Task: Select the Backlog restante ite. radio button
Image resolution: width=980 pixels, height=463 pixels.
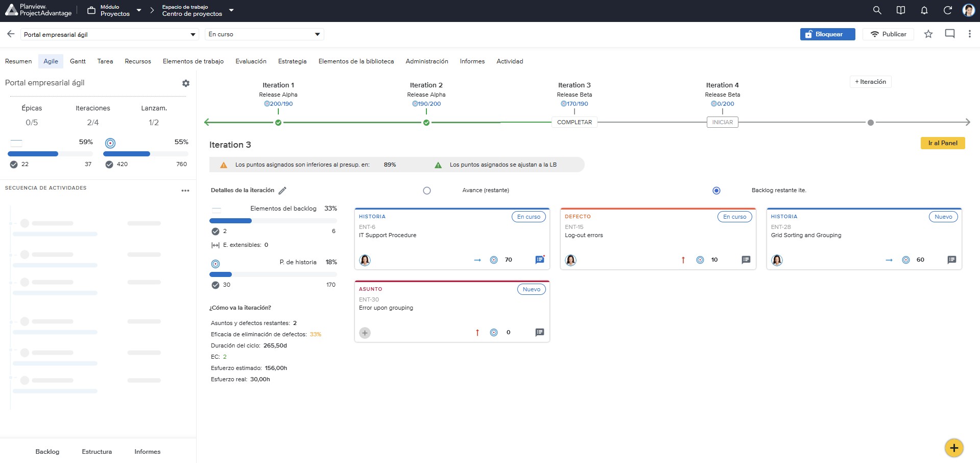Action: tap(716, 191)
